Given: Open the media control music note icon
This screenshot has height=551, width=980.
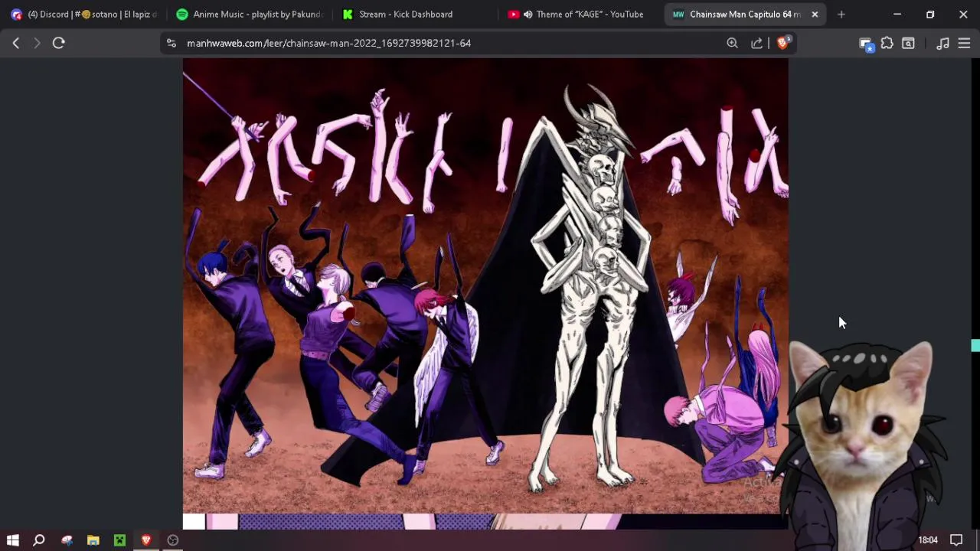Looking at the screenshot, I should pos(942,43).
